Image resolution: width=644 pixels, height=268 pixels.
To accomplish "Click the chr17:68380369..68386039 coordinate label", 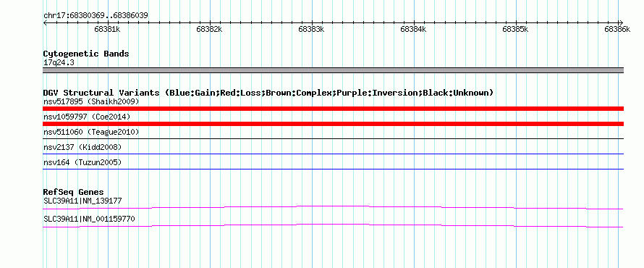I will pos(96,16).
